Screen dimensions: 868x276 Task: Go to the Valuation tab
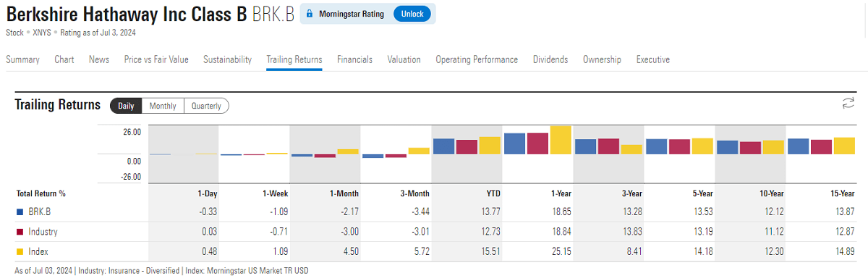tap(404, 59)
